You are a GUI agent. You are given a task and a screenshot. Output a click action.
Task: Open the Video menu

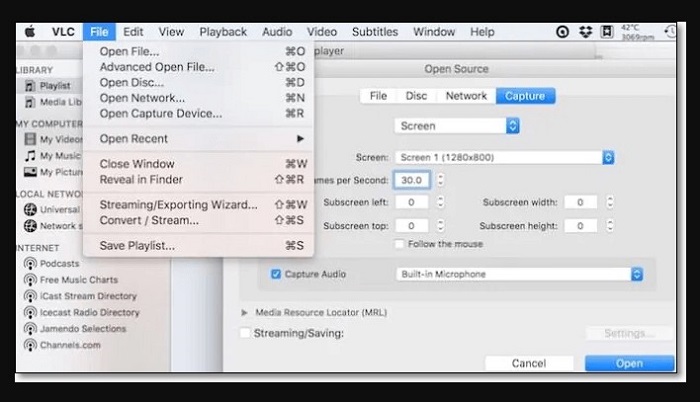coord(321,32)
